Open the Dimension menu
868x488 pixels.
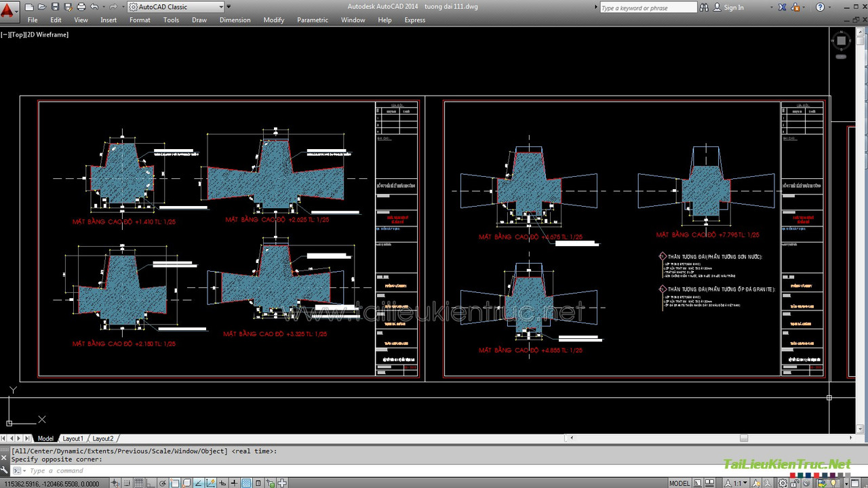point(235,20)
